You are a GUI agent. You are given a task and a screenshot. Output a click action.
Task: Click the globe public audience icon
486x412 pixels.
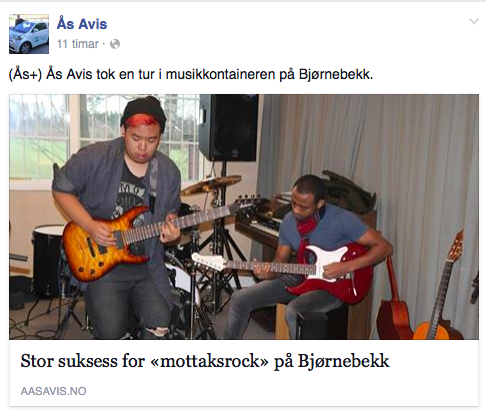tap(115, 44)
